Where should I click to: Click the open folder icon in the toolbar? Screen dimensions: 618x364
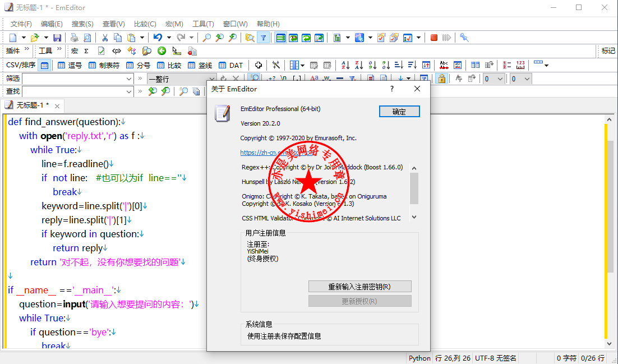35,38
